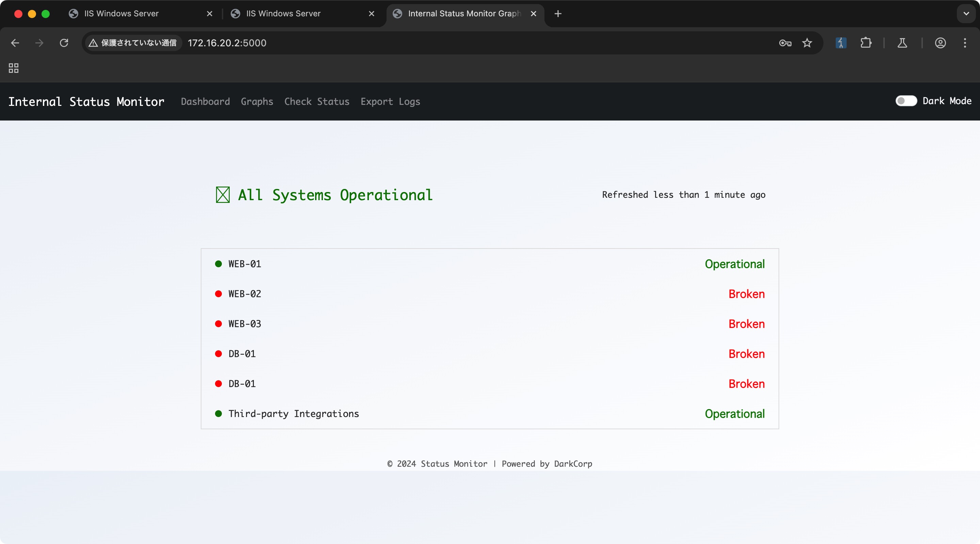Screen dimensions: 980x544
Task: Click the WEB-02 Broken status row
Action: 489,294
